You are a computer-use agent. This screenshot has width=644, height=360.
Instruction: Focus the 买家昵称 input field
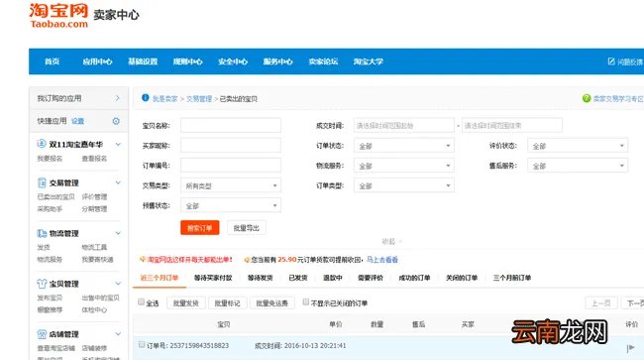(x=231, y=146)
